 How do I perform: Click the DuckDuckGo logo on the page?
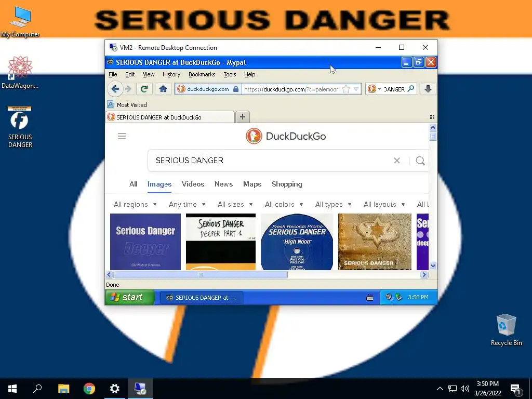click(286, 136)
